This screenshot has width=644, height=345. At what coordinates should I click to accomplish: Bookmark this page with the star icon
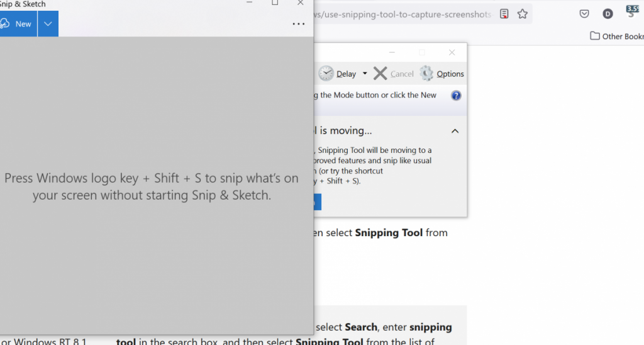tap(523, 14)
